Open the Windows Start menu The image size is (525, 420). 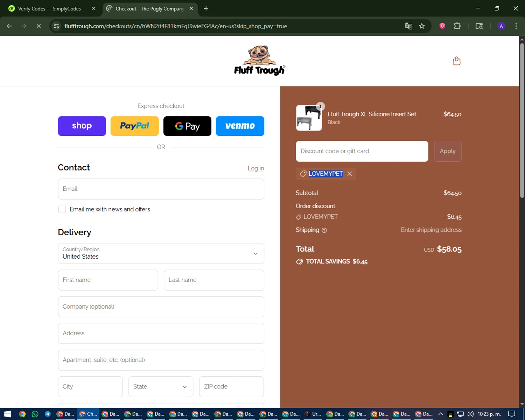(x=7, y=414)
